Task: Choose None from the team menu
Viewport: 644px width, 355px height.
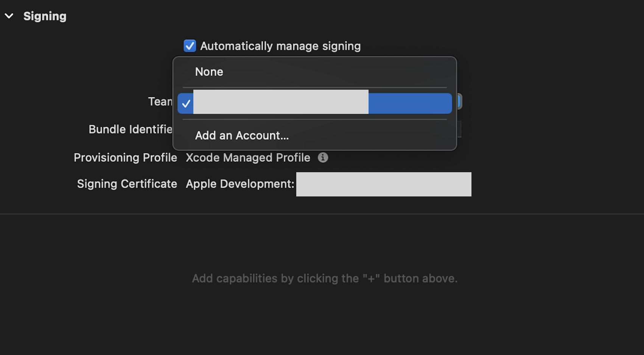Action: (209, 72)
